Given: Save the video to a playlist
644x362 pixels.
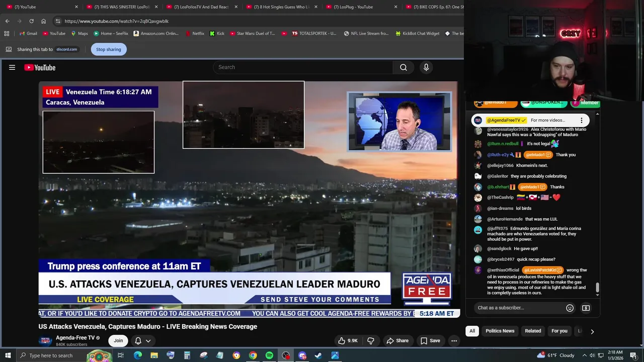Looking at the screenshot, I should coord(430,340).
